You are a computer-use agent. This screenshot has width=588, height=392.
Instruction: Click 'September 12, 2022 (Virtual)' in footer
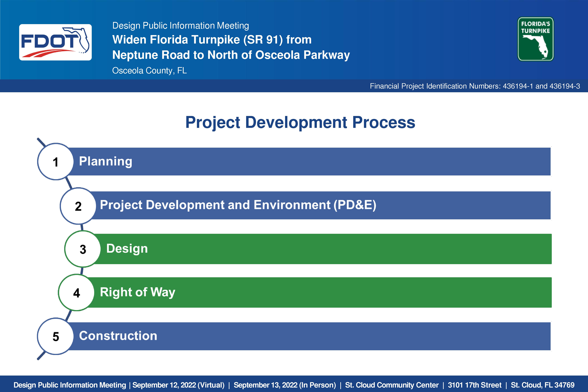(x=179, y=385)
